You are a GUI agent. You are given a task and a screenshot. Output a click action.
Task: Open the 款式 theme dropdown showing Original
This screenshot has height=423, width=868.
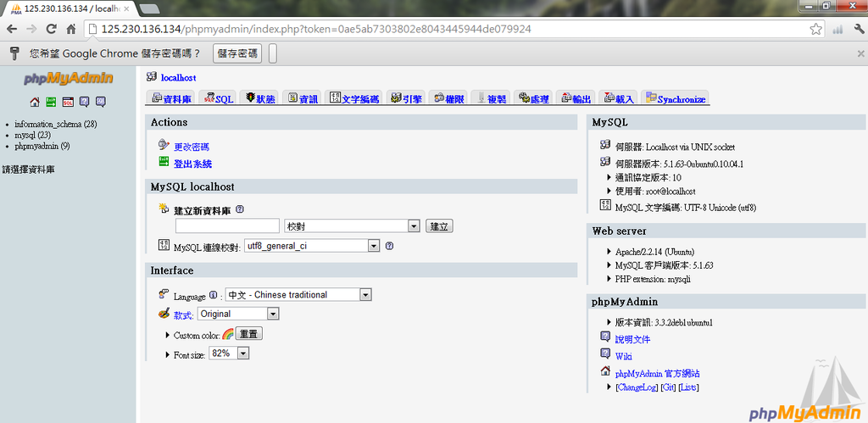[238, 314]
